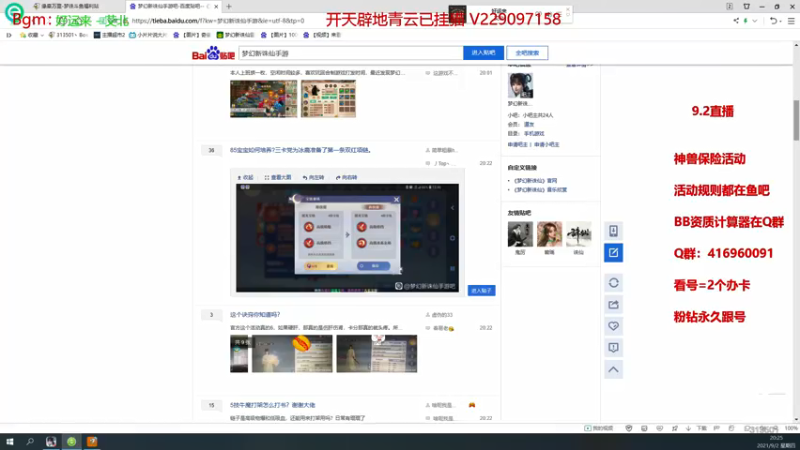This screenshot has width=800, height=450.
Task: Rotate image right with 向右转
Action: pyautogui.click(x=346, y=178)
